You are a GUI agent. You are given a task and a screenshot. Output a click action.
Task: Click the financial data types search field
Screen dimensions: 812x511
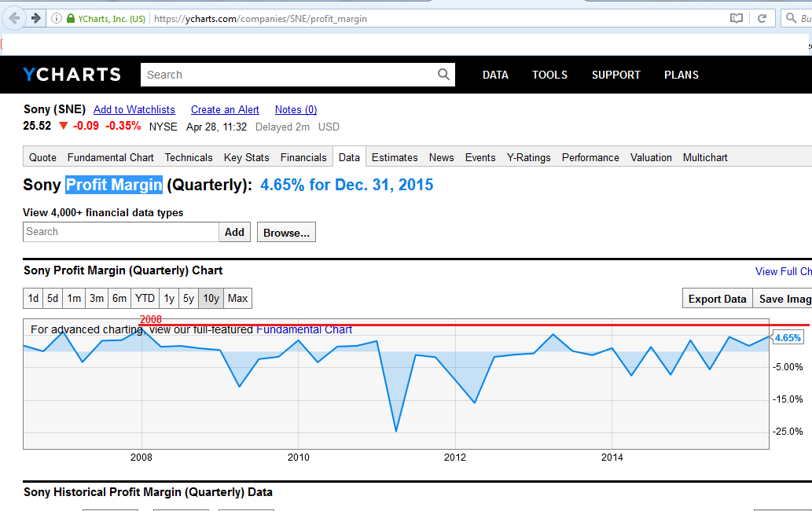[121, 232]
